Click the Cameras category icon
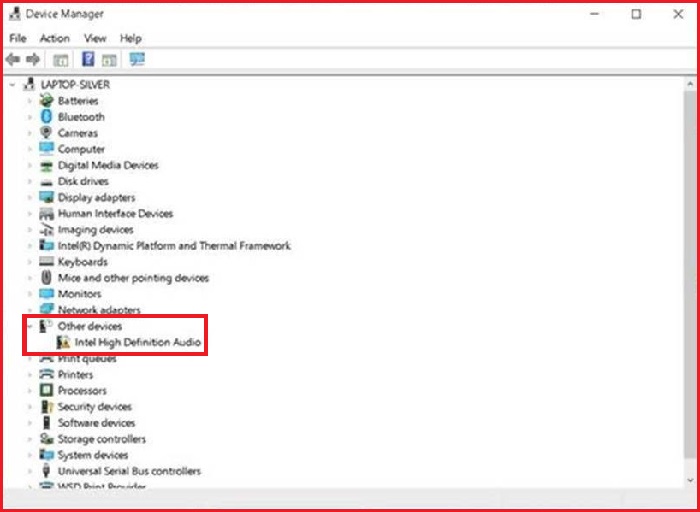 pos(46,133)
